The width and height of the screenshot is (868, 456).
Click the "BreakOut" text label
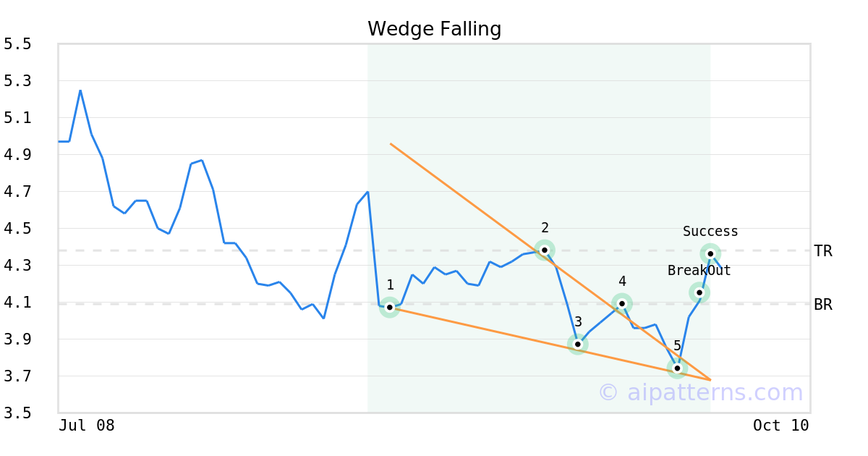click(699, 271)
